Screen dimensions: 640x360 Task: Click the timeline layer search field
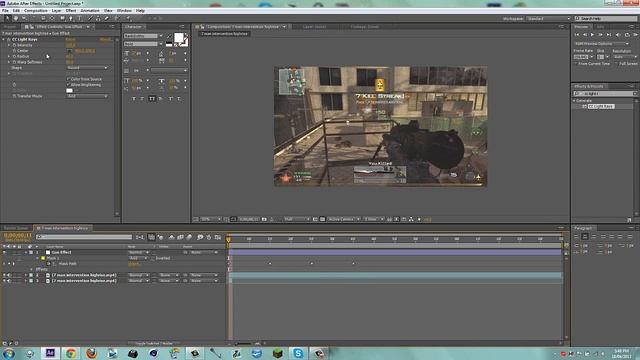[84, 237]
